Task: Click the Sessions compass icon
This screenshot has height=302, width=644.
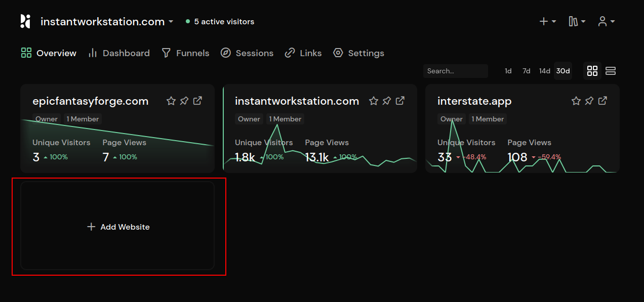Action: click(226, 53)
